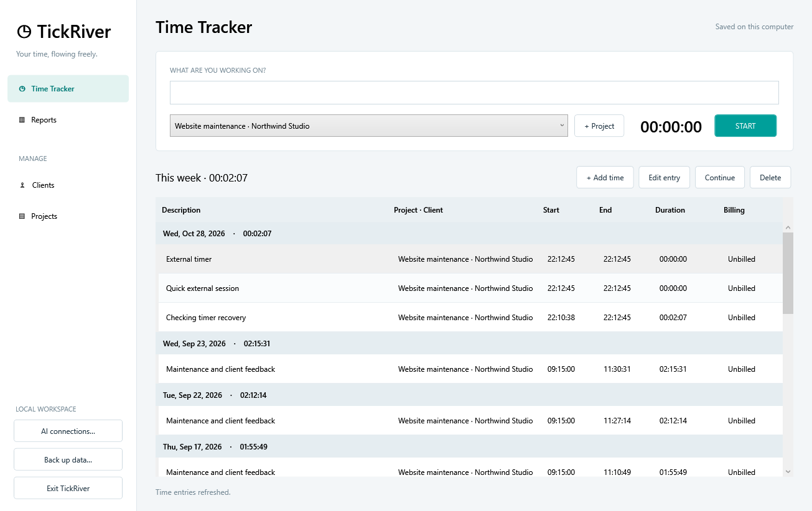Image resolution: width=812 pixels, height=511 pixels.
Task: Open AI connections settings
Action: point(68,431)
